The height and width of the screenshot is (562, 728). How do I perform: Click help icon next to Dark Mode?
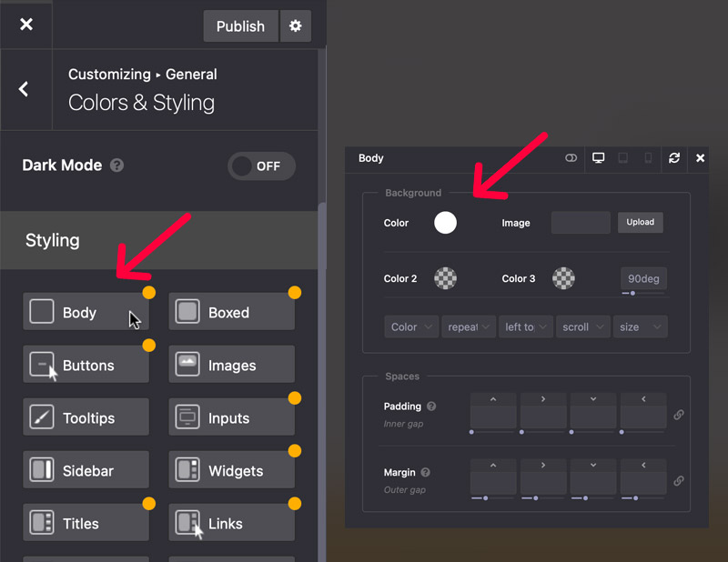tap(116, 166)
